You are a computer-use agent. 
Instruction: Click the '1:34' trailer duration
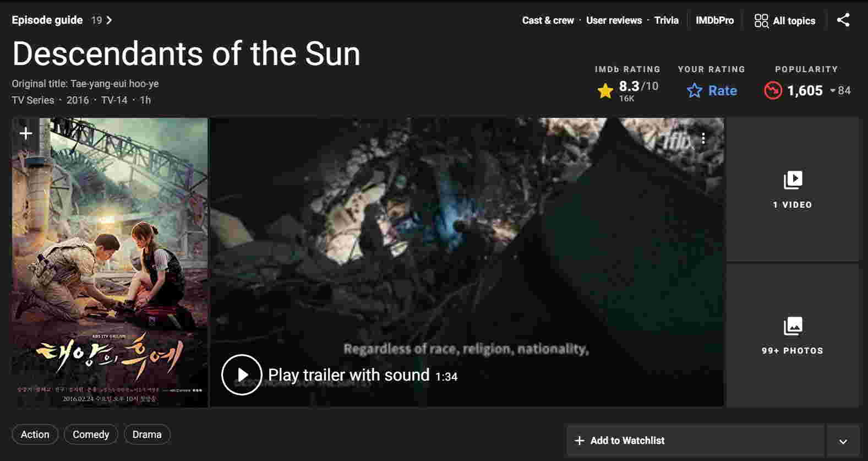point(446,377)
